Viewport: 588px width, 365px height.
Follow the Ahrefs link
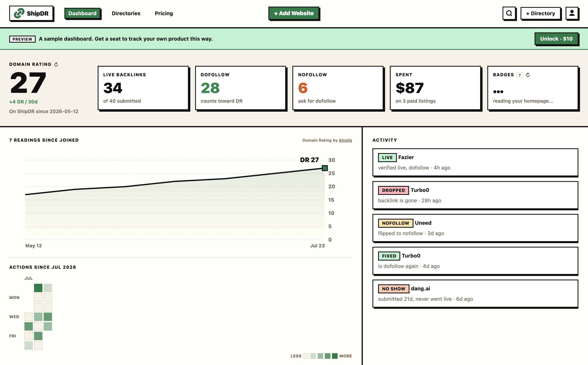(x=345, y=140)
